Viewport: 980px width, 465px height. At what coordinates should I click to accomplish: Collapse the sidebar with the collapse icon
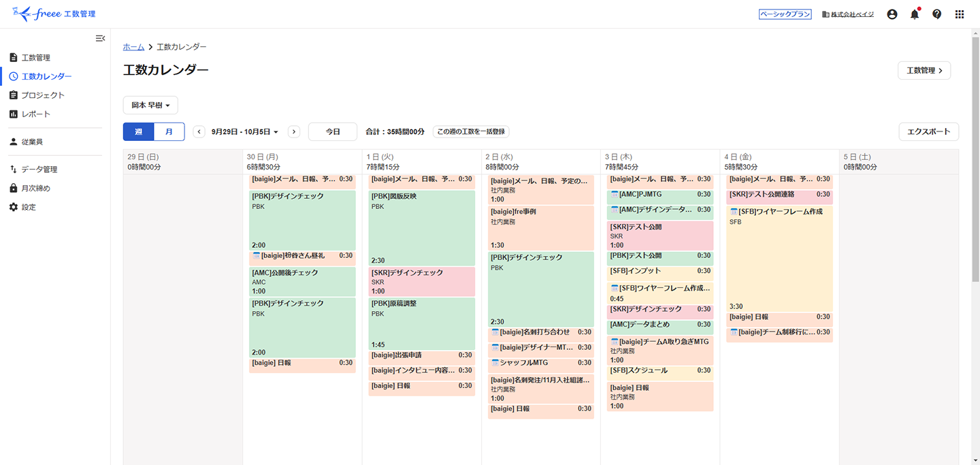(100, 38)
